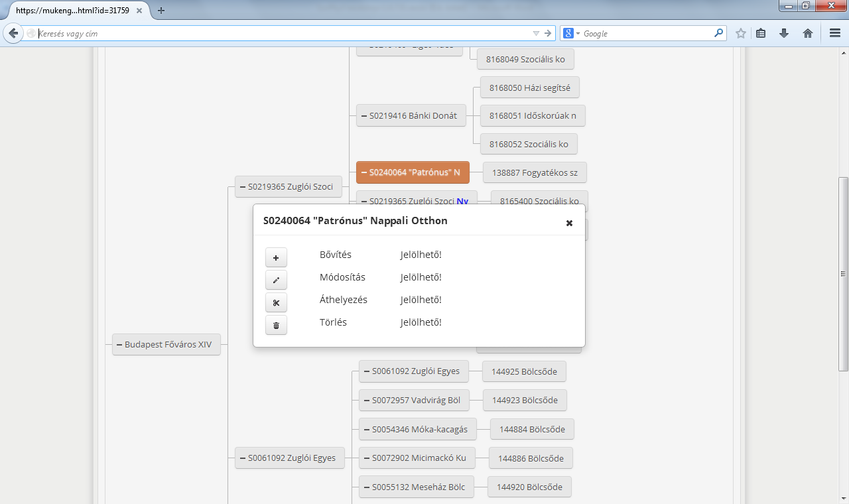Click the address bar go arrow
The image size is (849, 504).
(548, 33)
